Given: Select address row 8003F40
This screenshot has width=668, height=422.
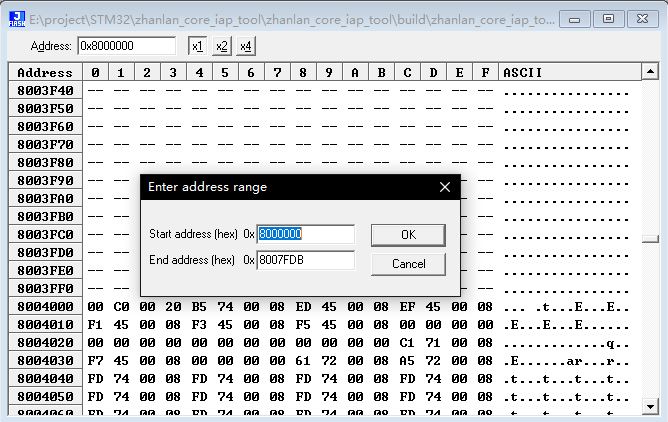Looking at the screenshot, I should [x=45, y=91].
